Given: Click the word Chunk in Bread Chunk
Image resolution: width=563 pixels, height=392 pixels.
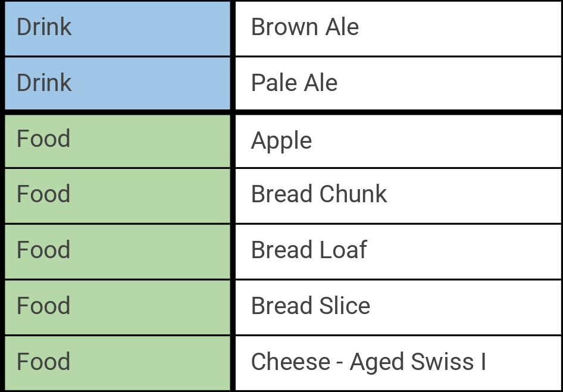Looking at the screenshot, I should [x=353, y=195].
